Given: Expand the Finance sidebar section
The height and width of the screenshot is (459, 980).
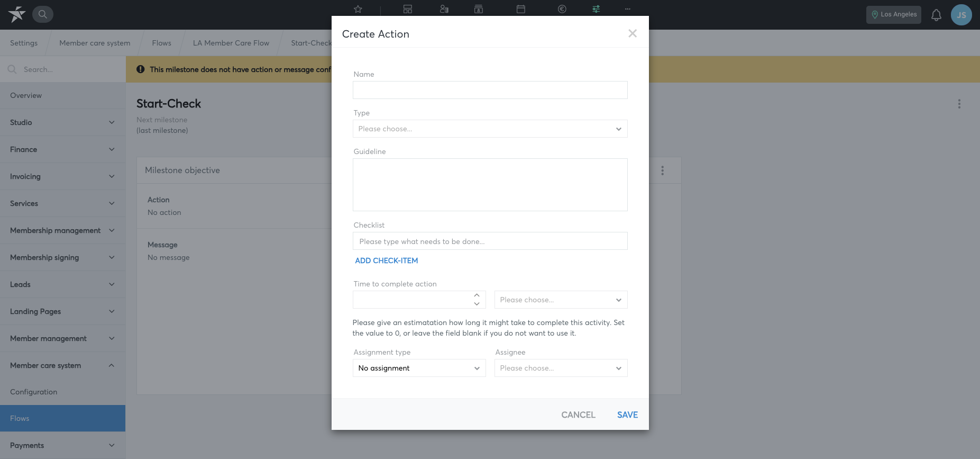Looking at the screenshot, I should [62, 149].
